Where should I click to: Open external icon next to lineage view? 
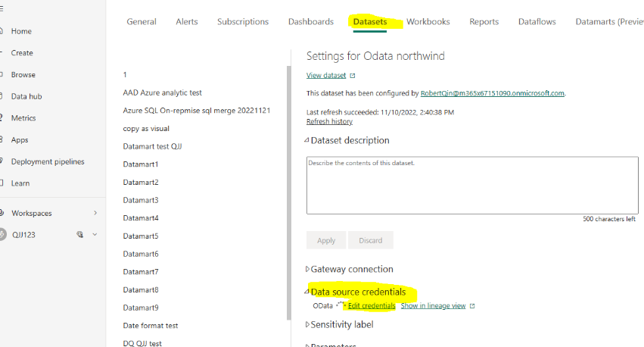472,306
